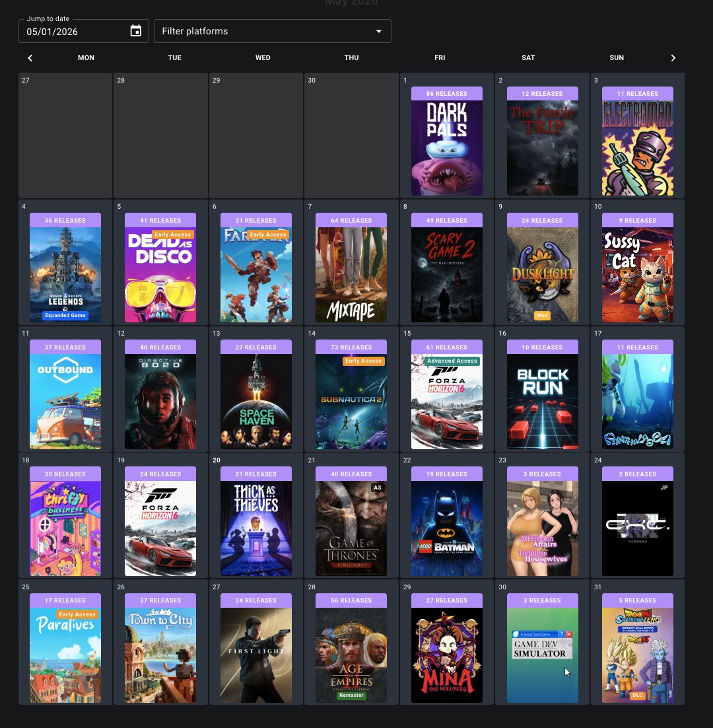Screen dimensions: 713x728
Task: Click the JP region label on May 24 cover
Action: click(664, 488)
